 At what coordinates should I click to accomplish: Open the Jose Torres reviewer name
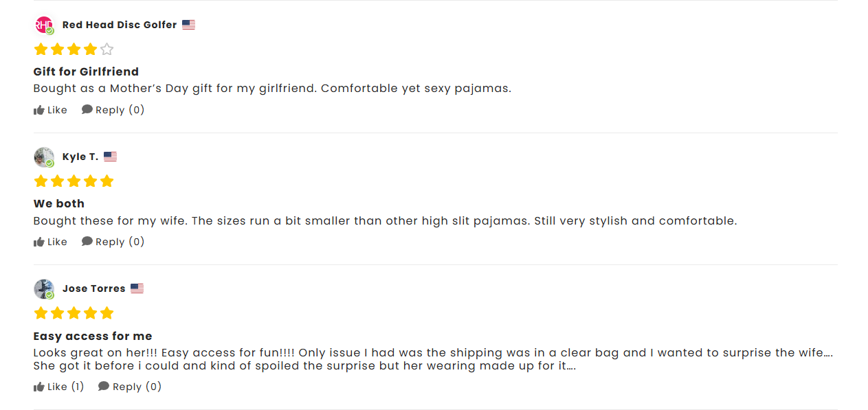[93, 288]
